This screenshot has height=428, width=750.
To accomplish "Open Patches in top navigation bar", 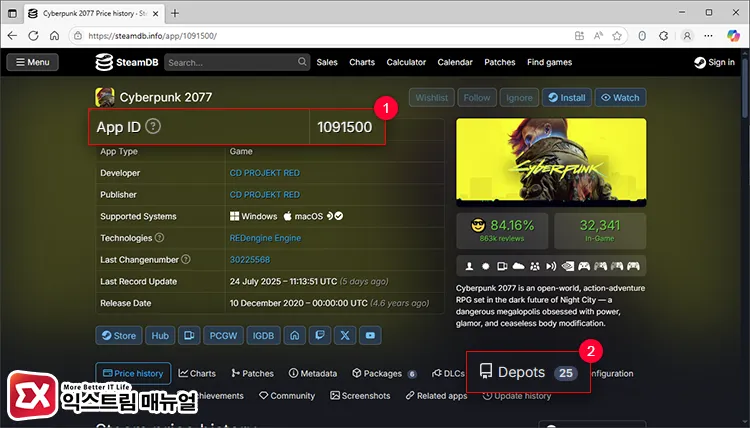I will (499, 62).
